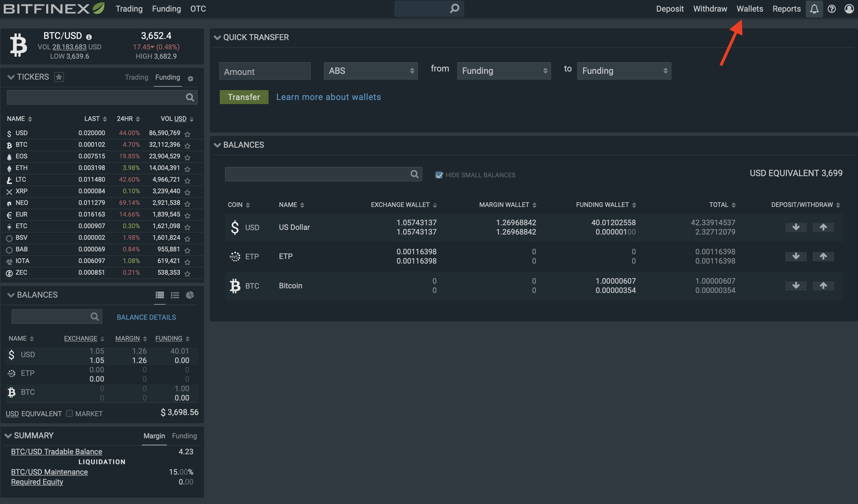Switch sidebar balances to compact list view
This screenshot has height=504, width=858.
[x=175, y=295]
